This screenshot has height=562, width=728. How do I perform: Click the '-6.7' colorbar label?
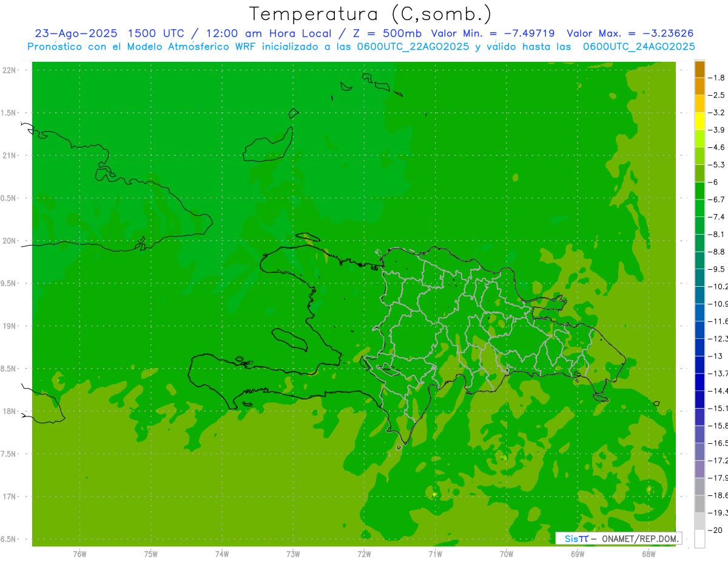717,199
